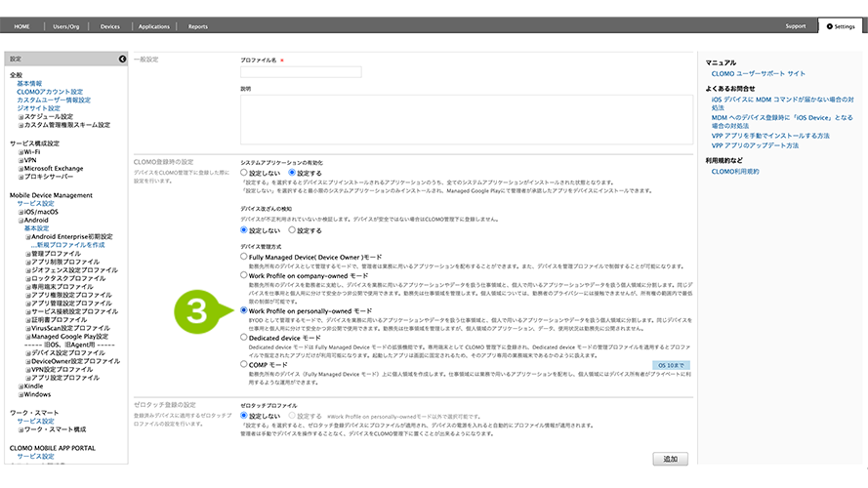Expand Managed Google Play設定 tree item
The width and height of the screenshot is (868, 488).
coord(28,337)
